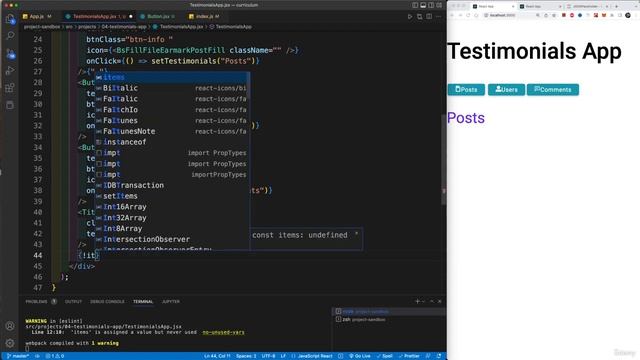The height and width of the screenshot is (360, 640).
Task: Open the editor More Actions ellipsis
Action: 439,16
